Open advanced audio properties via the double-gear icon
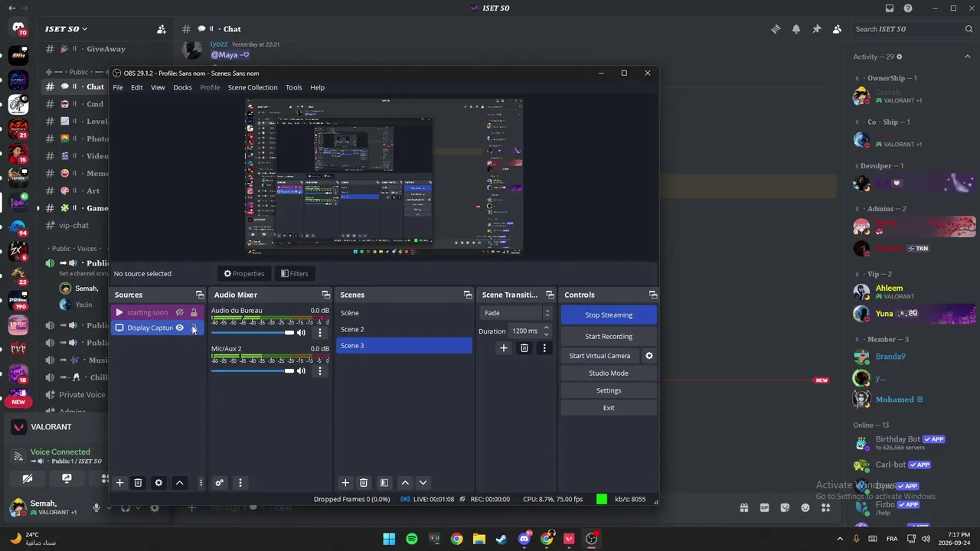 tap(219, 483)
